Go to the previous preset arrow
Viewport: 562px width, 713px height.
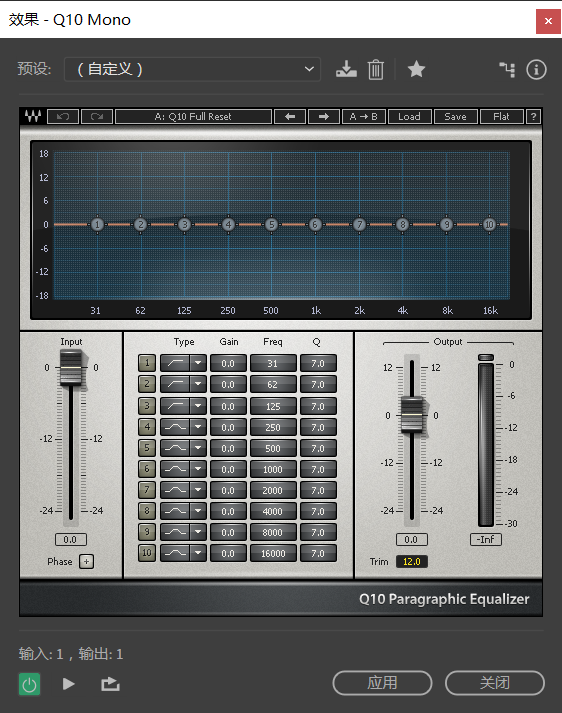point(290,116)
